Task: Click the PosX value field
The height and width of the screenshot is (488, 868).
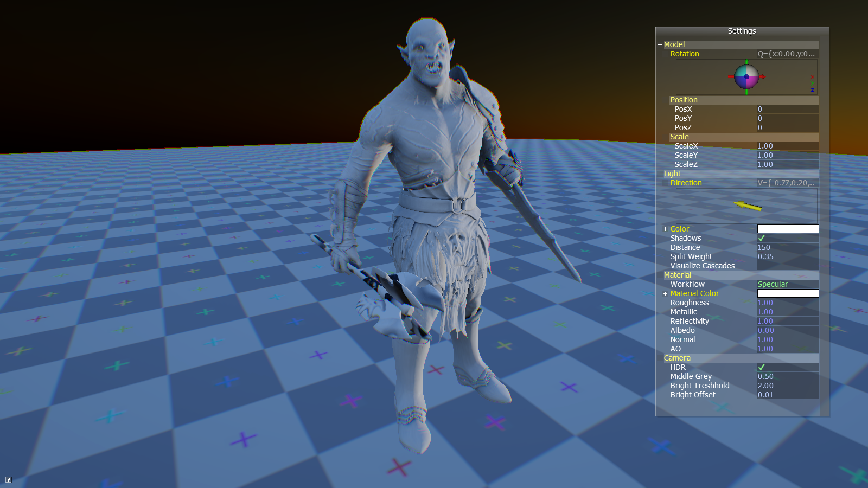Action: click(788, 109)
